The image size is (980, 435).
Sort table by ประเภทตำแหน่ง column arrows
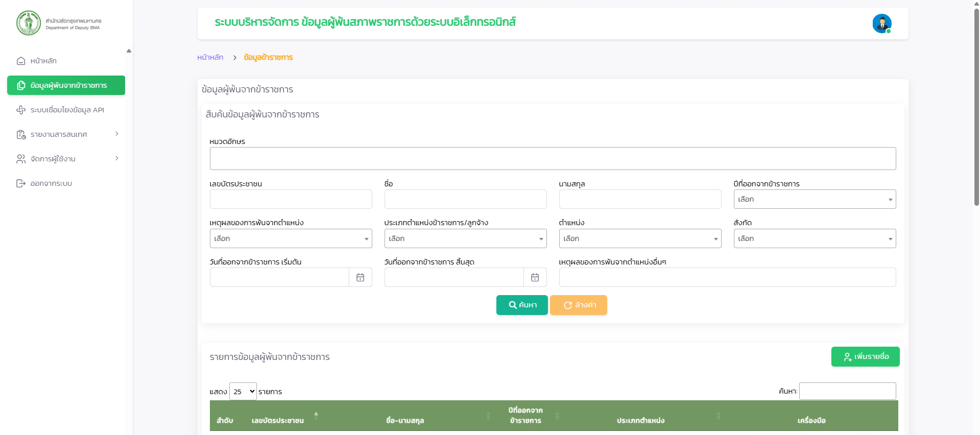(719, 416)
